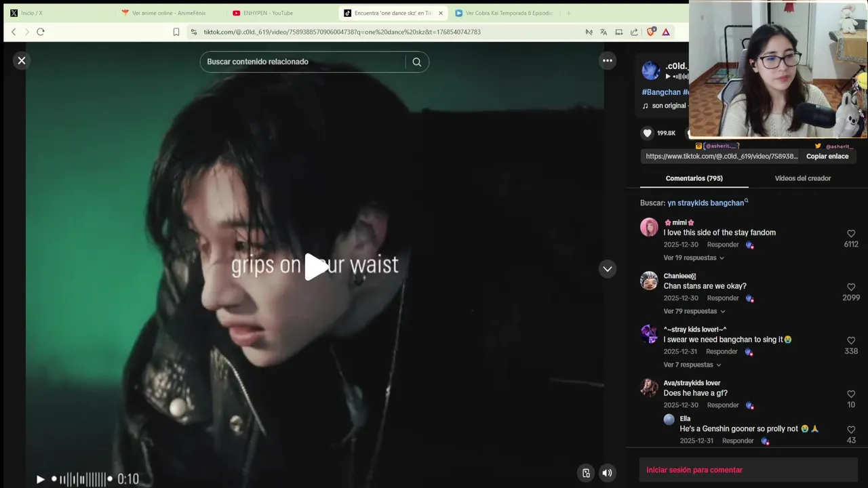Screen dimensions: 868x488
Task: Reply to Ava/straykids lover's comment
Action: tap(723, 405)
